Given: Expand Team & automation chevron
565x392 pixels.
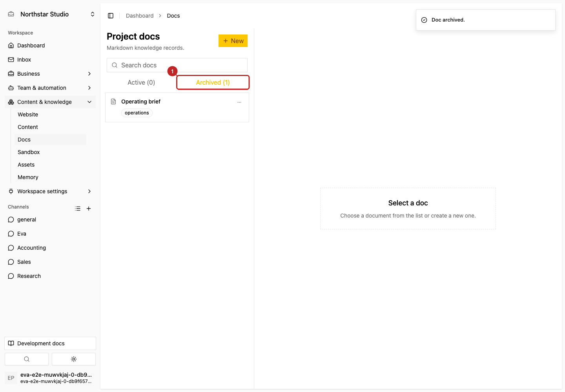Looking at the screenshot, I should [x=89, y=88].
